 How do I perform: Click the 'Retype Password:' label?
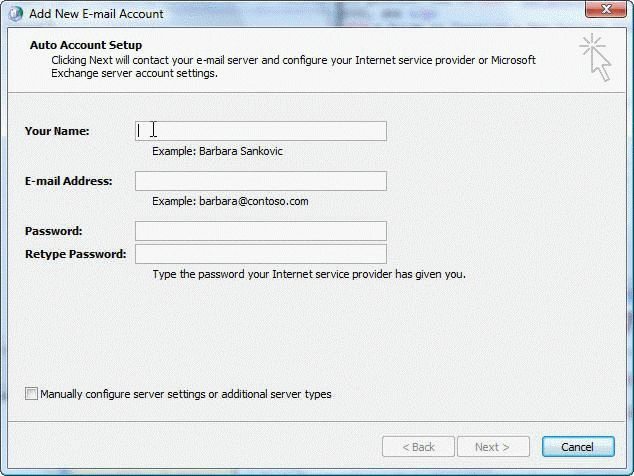[76, 254]
